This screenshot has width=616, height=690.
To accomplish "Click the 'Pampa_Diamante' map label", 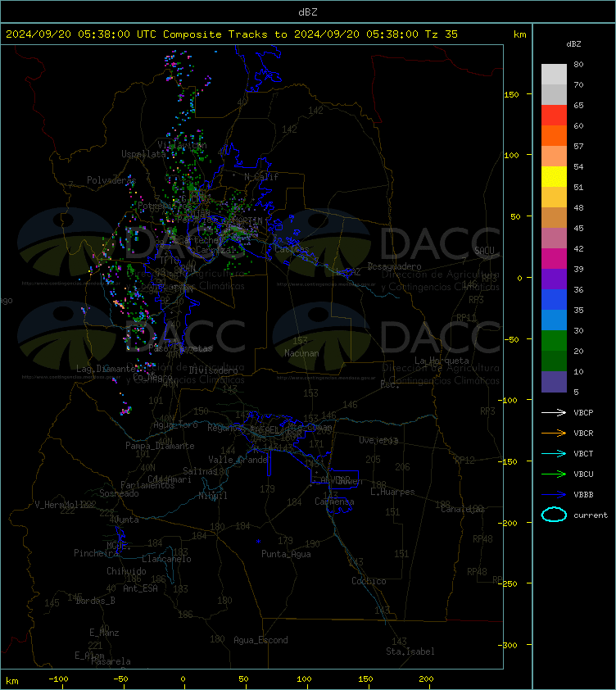I will tap(160, 446).
